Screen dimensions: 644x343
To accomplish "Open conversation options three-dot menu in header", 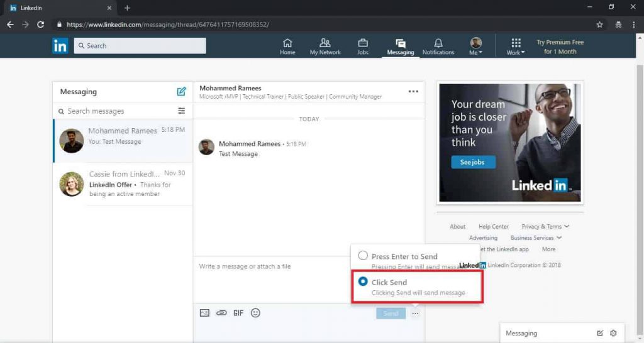I will tap(413, 92).
